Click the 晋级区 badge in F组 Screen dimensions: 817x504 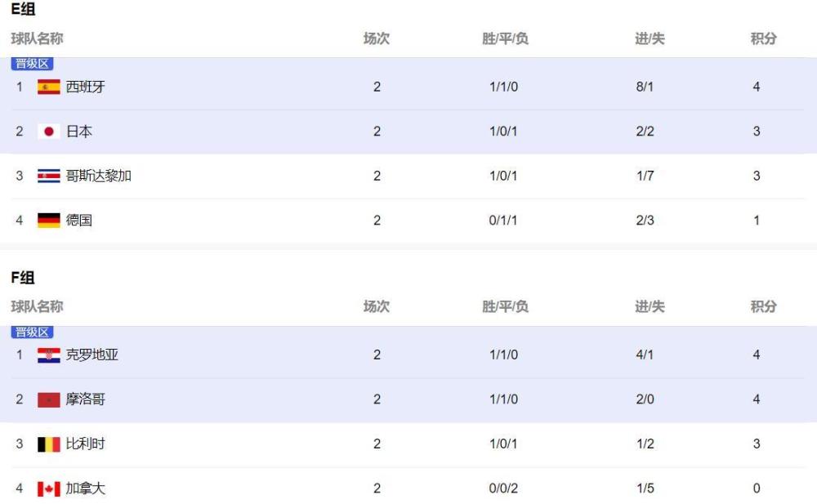(x=33, y=332)
